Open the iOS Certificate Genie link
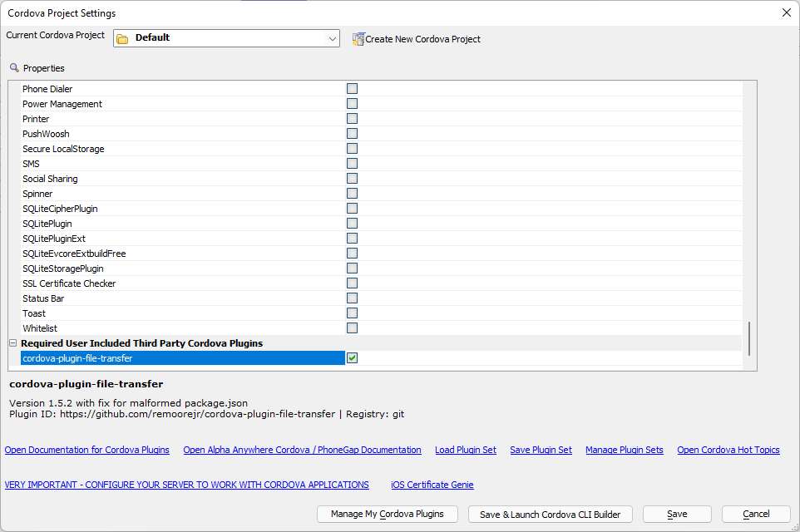The image size is (800, 532). [x=432, y=485]
